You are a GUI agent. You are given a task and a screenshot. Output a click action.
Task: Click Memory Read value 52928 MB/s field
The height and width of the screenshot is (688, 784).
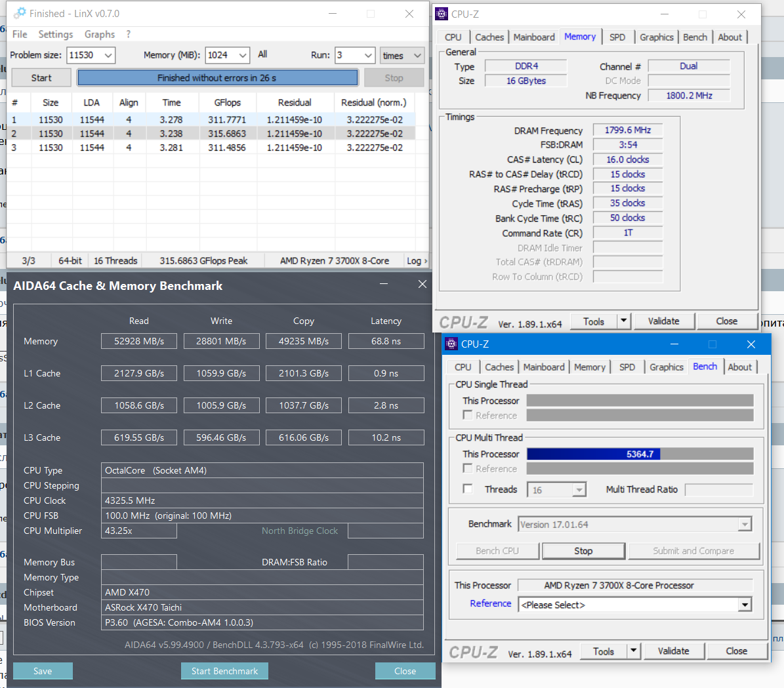(139, 341)
